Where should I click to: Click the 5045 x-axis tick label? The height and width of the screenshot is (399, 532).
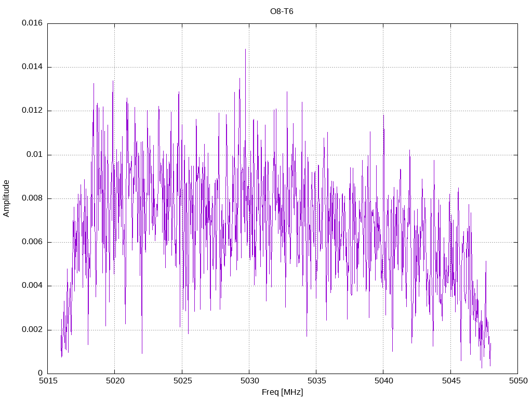[451, 381]
